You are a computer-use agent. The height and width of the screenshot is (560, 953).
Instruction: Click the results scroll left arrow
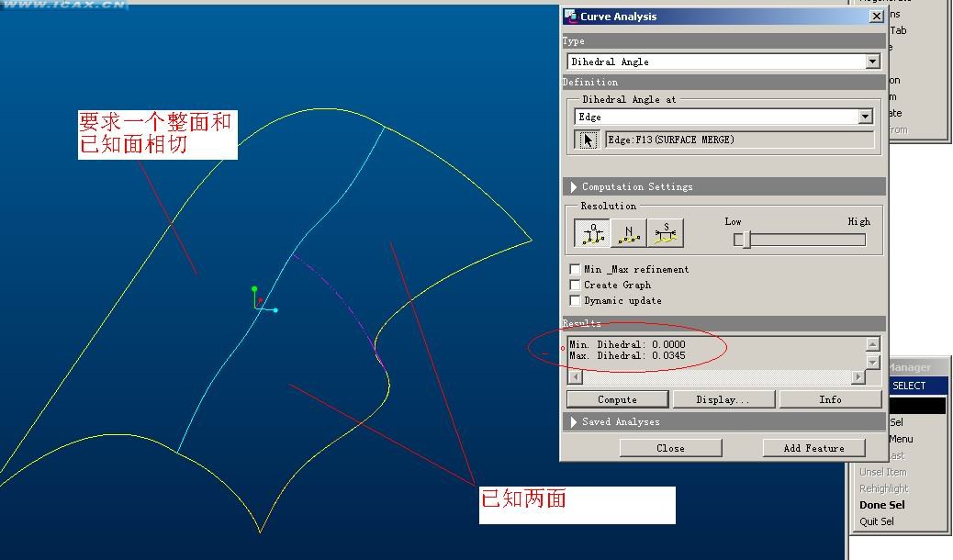tap(575, 377)
